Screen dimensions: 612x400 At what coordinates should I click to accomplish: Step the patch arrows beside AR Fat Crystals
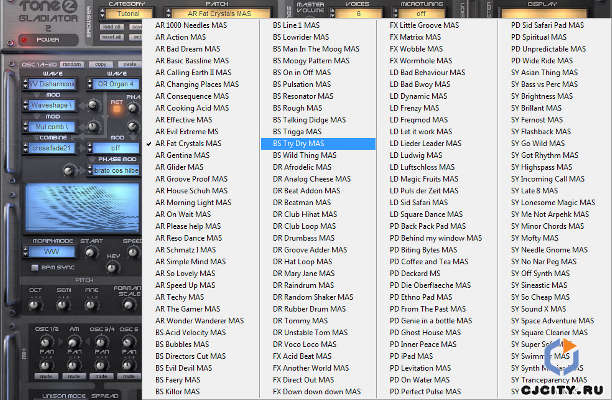[168, 14]
